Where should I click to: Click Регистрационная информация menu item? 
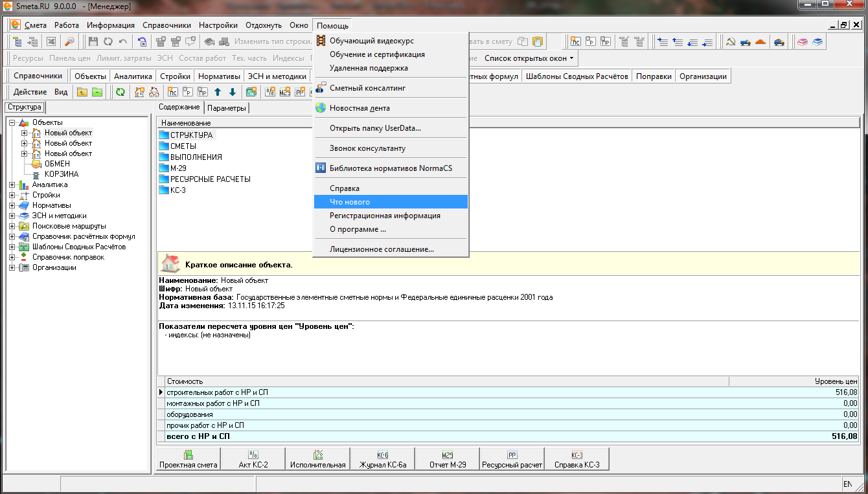(x=385, y=216)
